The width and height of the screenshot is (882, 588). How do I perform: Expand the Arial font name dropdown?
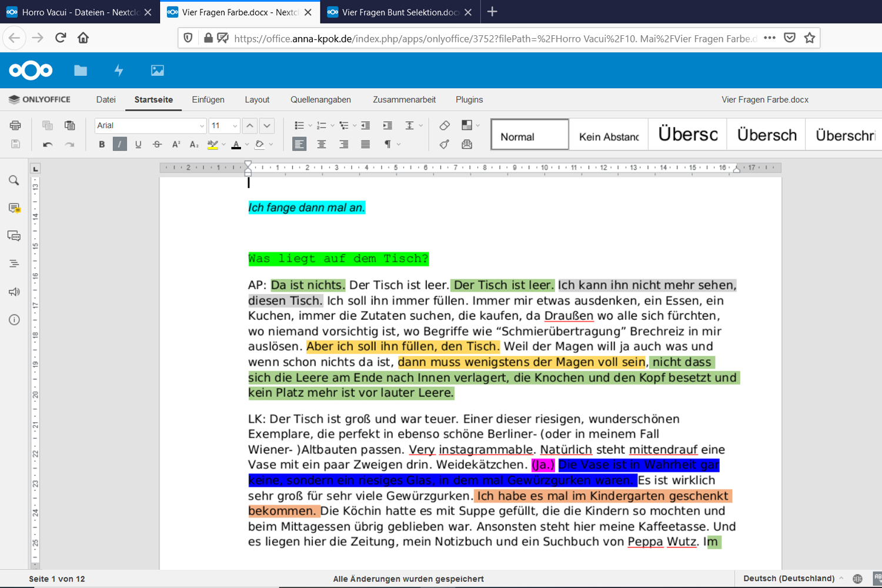click(202, 126)
